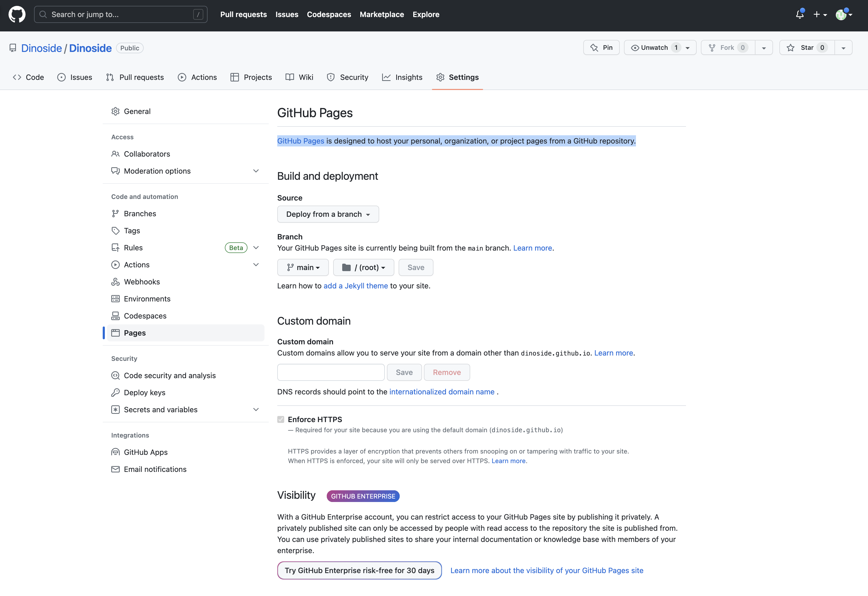Open Codespaces settings in sidebar
Viewport: 868px width, 596px height.
point(186,316)
